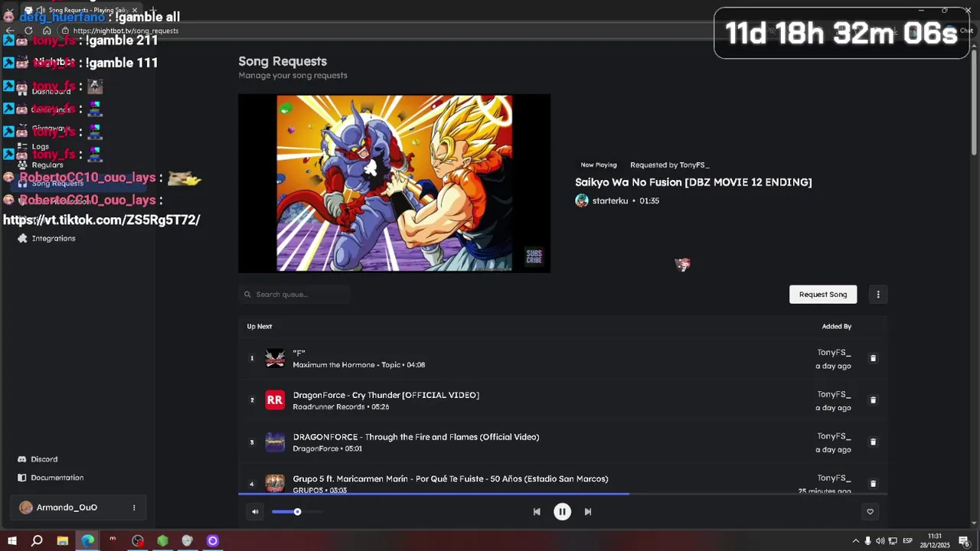Screen dimensions: 980x551
Task: Open the Roadrunner Records RR thumbnail
Action: 275,400
